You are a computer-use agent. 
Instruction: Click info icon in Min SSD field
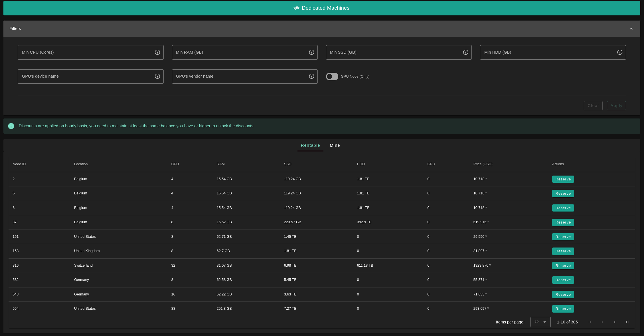465,52
